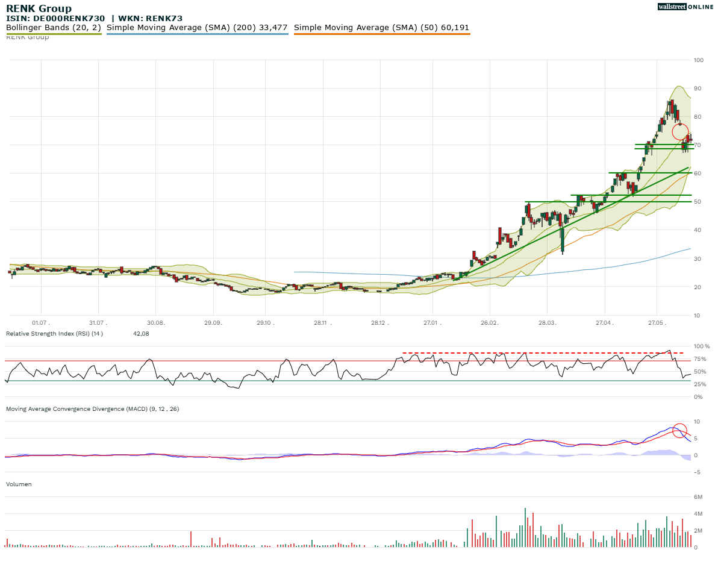The height and width of the screenshot is (588, 718).
Task: Click the 30 price axis label
Action: click(x=698, y=258)
